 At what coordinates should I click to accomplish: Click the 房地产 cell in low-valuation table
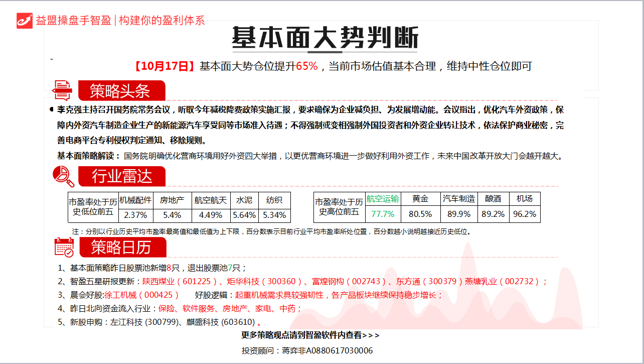pyautogui.click(x=172, y=200)
